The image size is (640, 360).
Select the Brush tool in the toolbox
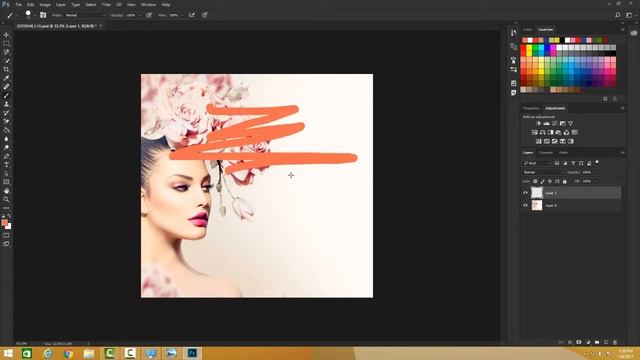coord(6,96)
